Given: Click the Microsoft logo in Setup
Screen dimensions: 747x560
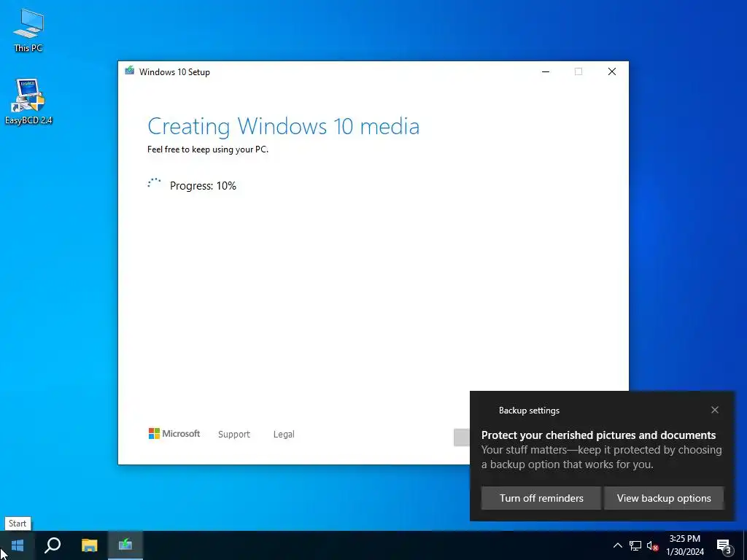Looking at the screenshot, I should [174, 433].
